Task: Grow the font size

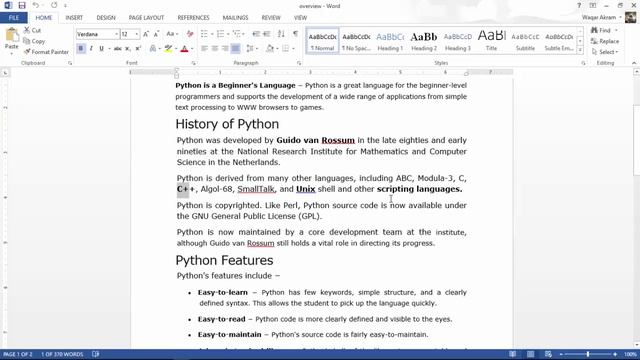Action: [x=146, y=34]
